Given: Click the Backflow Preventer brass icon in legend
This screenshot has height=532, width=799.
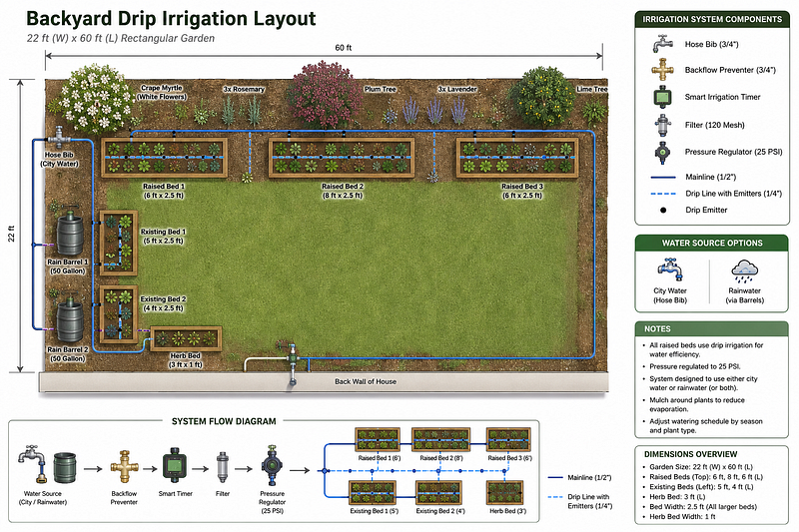Looking at the screenshot, I should point(662,70).
